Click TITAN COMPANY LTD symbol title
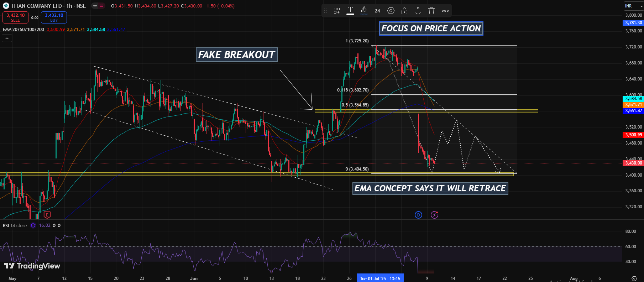Image resolution: width=644 pixels, height=282 pixels. tap(37, 6)
